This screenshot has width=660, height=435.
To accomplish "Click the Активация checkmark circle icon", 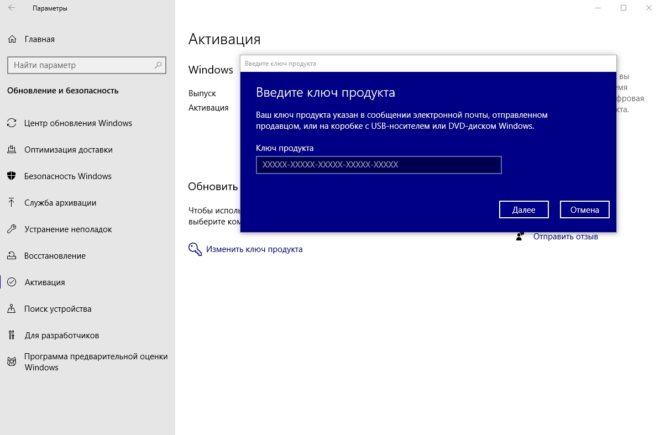I will point(12,282).
